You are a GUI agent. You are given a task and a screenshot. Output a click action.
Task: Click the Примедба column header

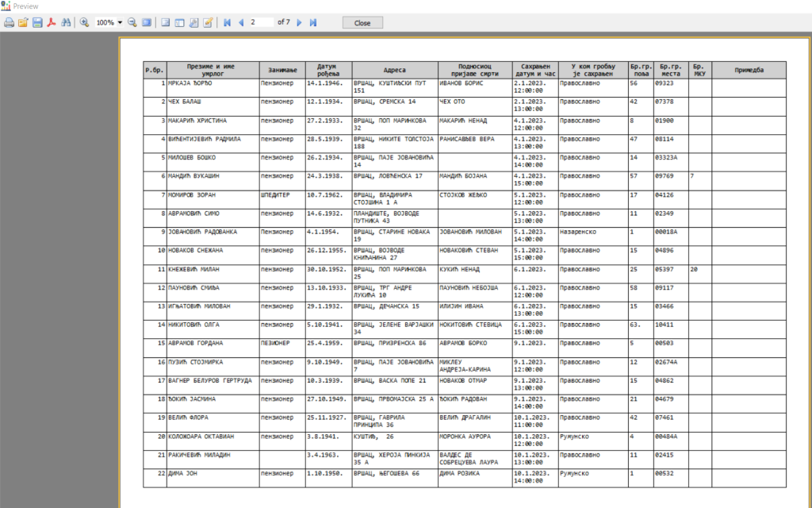coord(749,70)
